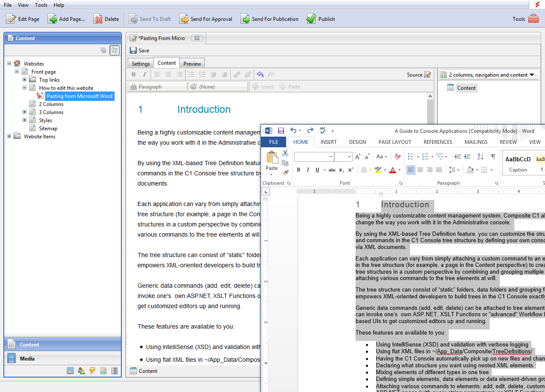Screen dimensions: 545x392
Task: Select the Users perspective icon
Action: (x=81, y=371)
